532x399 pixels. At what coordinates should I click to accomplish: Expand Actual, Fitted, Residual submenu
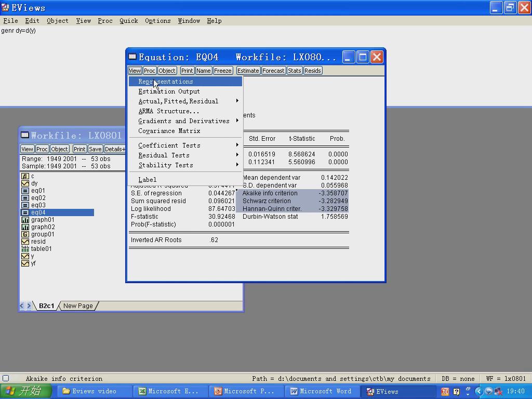pyautogui.click(x=185, y=101)
